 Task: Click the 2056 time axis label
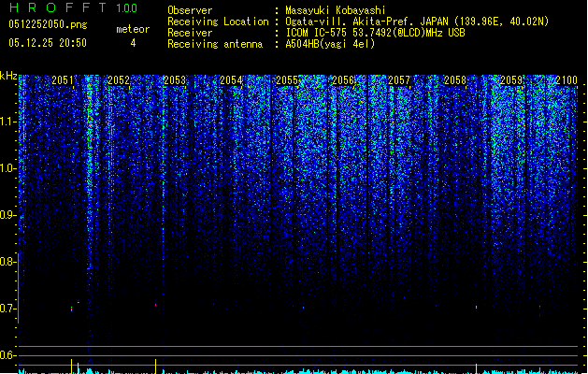click(x=343, y=80)
